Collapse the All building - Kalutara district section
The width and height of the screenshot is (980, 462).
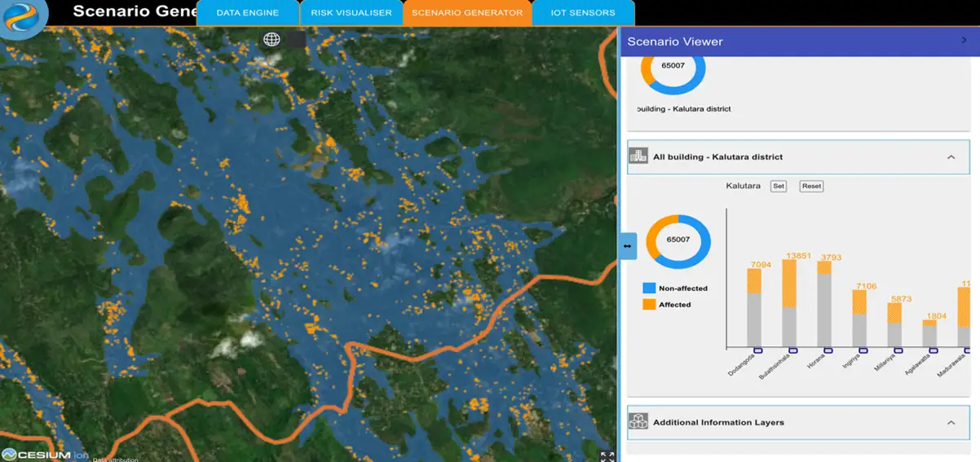[x=951, y=157]
